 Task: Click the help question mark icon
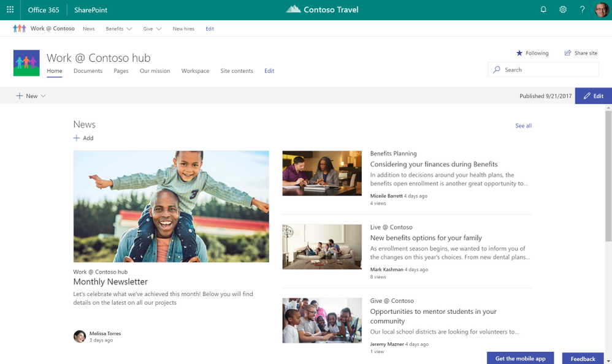pos(583,10)
